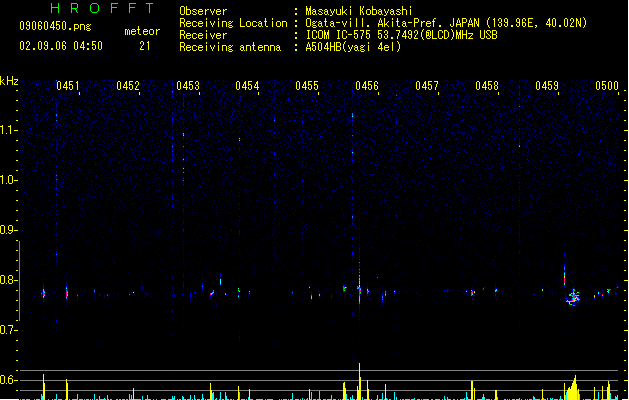Screen dimensions: 629x400
Task: Click the Receiver field label
Action: point(203,35)
